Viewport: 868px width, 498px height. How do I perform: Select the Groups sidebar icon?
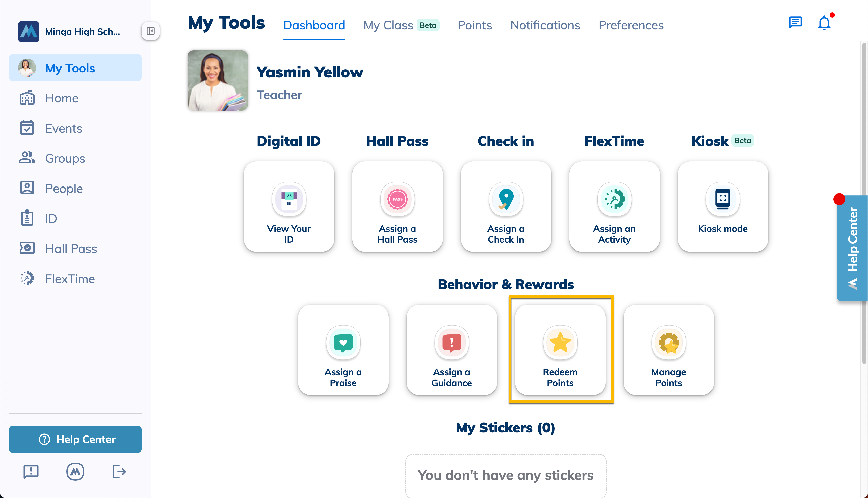27,158
